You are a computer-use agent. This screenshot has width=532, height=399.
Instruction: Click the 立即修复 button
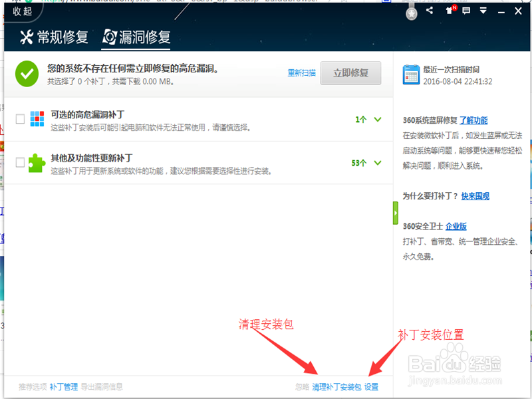350,73
